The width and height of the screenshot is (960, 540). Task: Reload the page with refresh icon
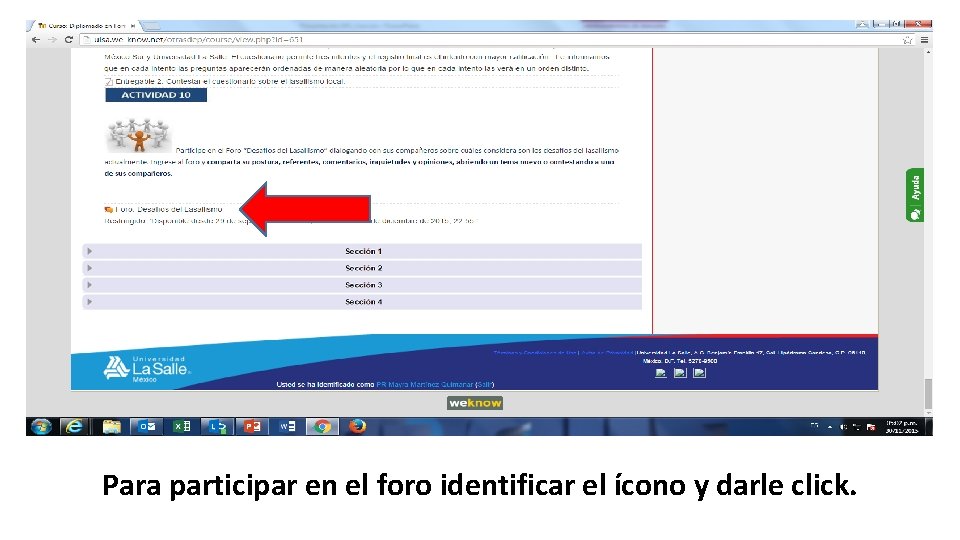(x=69, y=40)
